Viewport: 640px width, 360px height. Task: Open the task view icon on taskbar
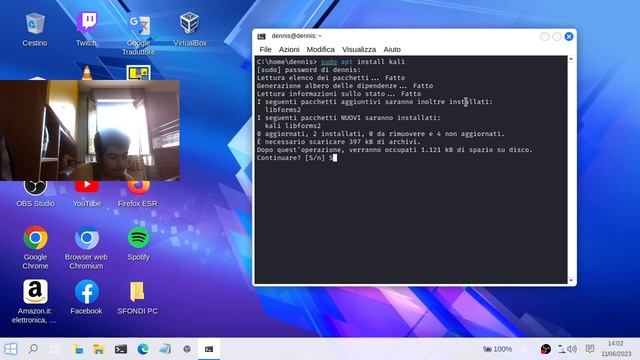55,349
